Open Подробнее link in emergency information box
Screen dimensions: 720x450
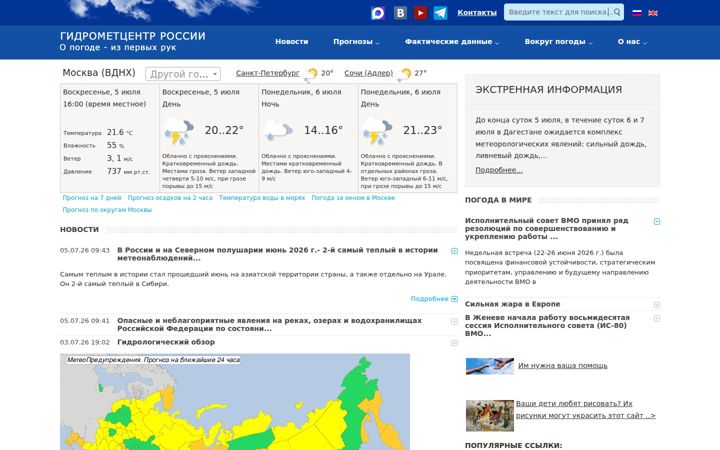click(499, 170)
